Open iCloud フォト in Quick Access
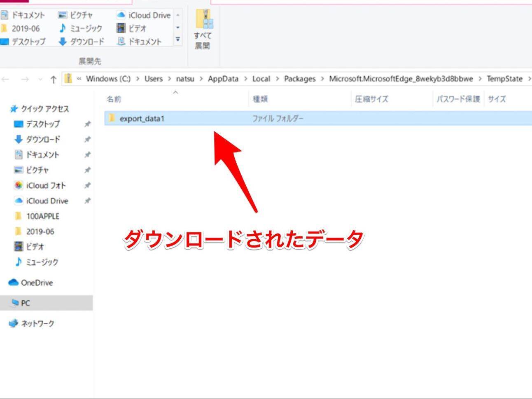The height and width of the screenshot is (399, 532). point(45,186)
